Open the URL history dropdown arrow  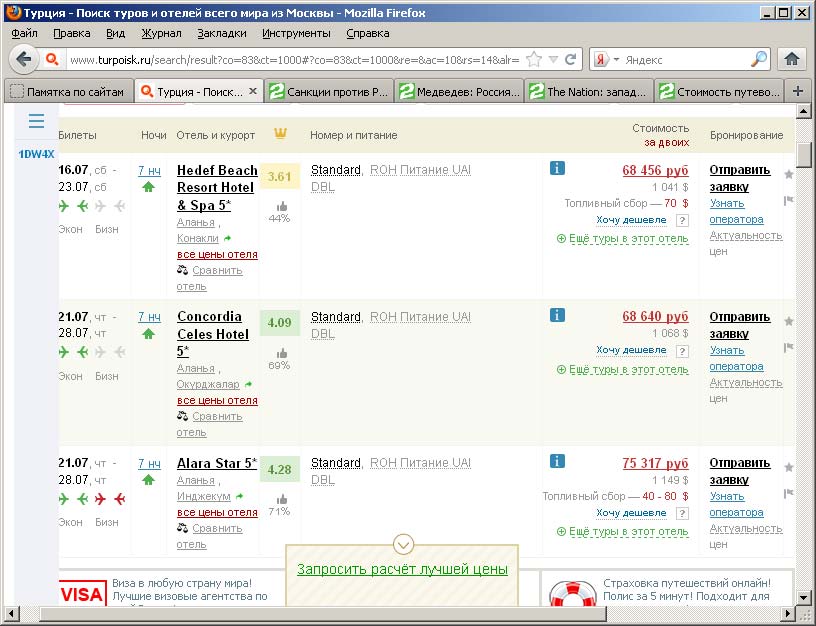[x=553, y=59]
